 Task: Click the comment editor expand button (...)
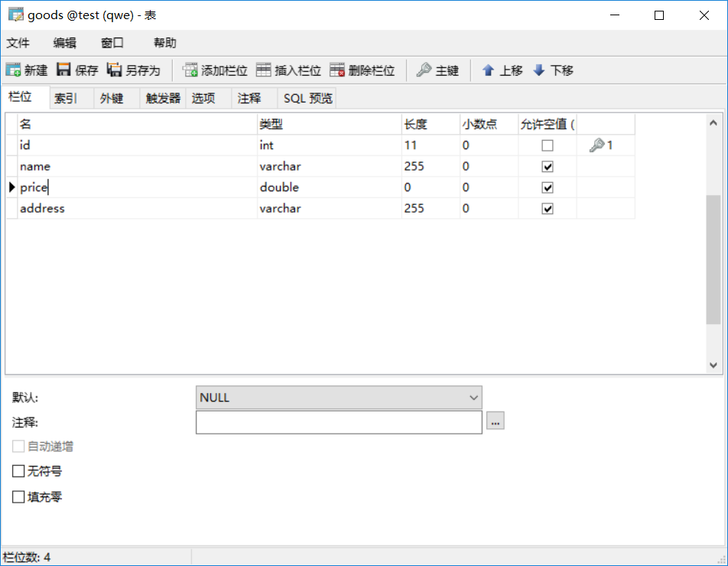[495, 421]
